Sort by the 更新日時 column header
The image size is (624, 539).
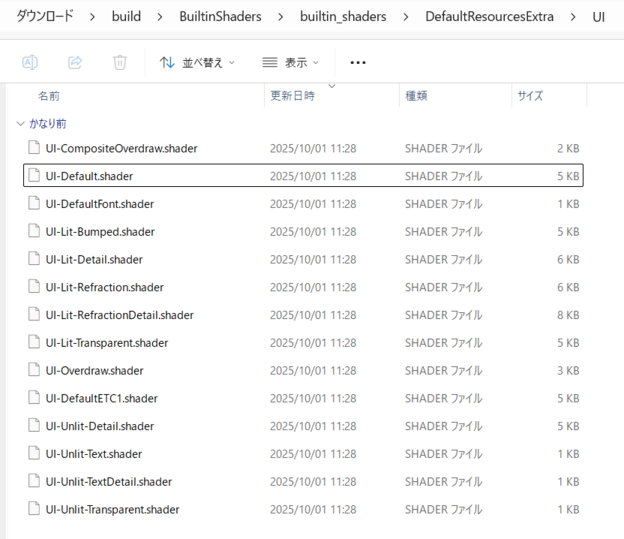point(292,96)
